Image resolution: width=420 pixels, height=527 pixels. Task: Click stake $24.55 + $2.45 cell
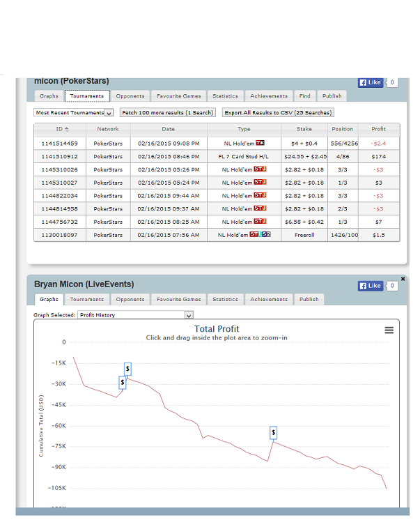(306, 157)
